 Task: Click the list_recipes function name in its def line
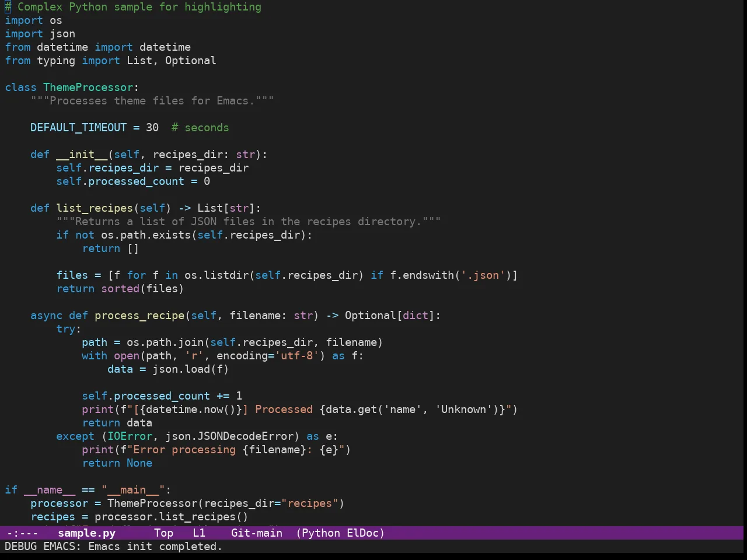[95, 208]
